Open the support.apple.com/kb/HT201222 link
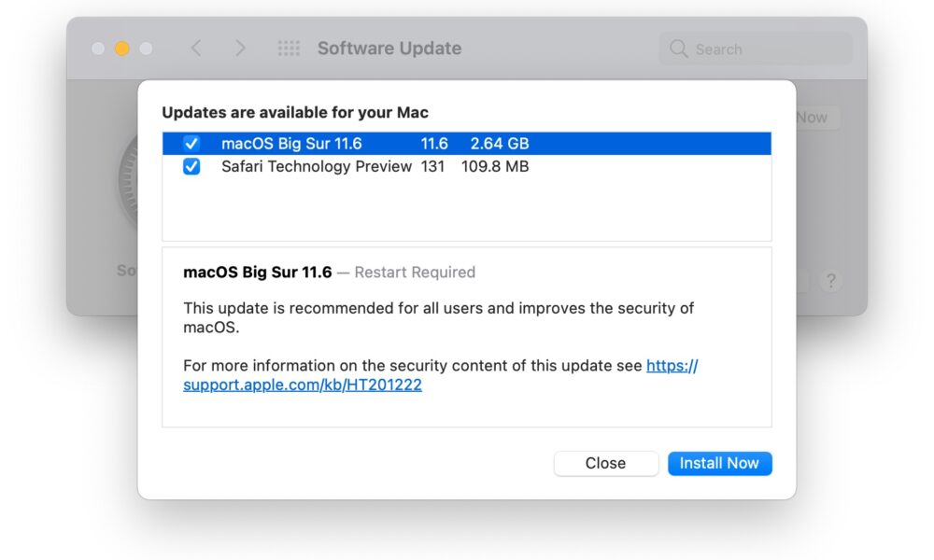This screenshot has height=560, width=934. (x=303, y=385)
